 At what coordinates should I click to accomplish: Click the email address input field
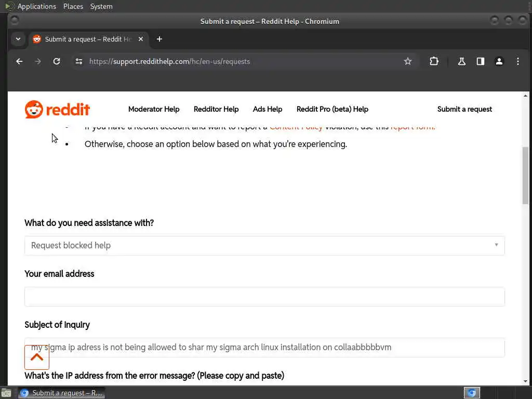(x=264, y=297)
